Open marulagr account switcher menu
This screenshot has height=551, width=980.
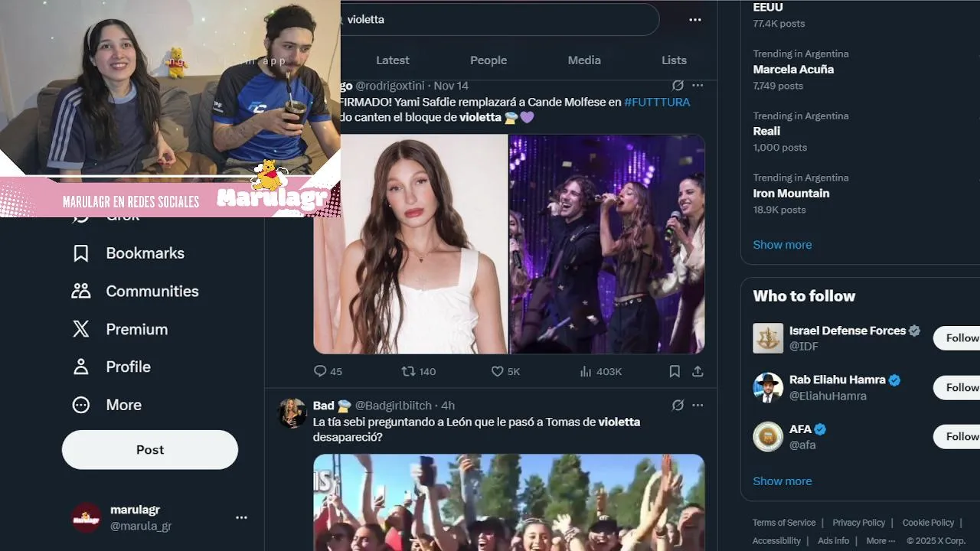(241, 517)
